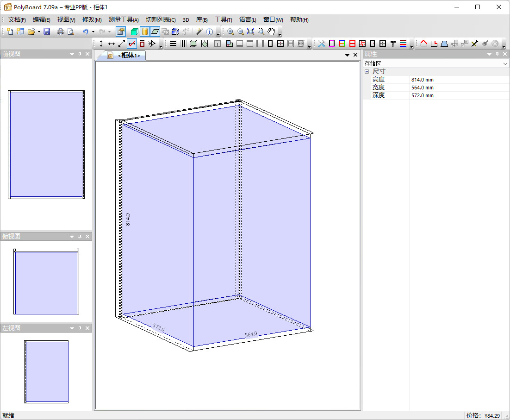The height and width of the screenshot is (420, 510).
Task: Click the paintbrush icon
Action: 485,44
